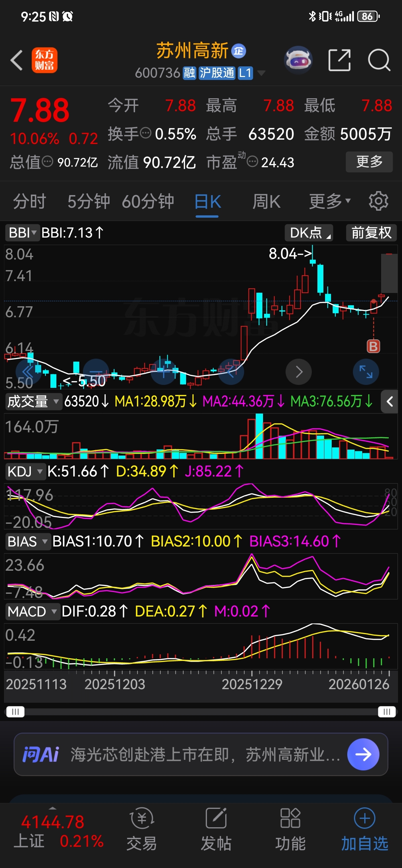Tap the enterprise badge beside stock name

tap(238, 51)
